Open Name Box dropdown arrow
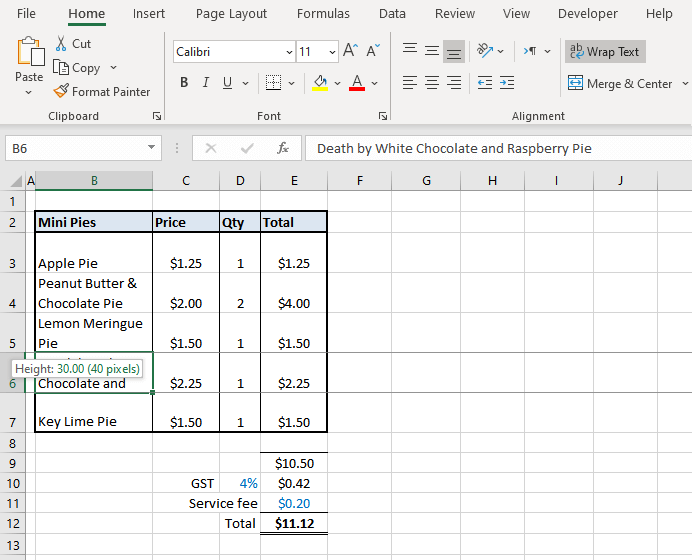Viewport: 692px width, 560px height. tap(151, 147)
